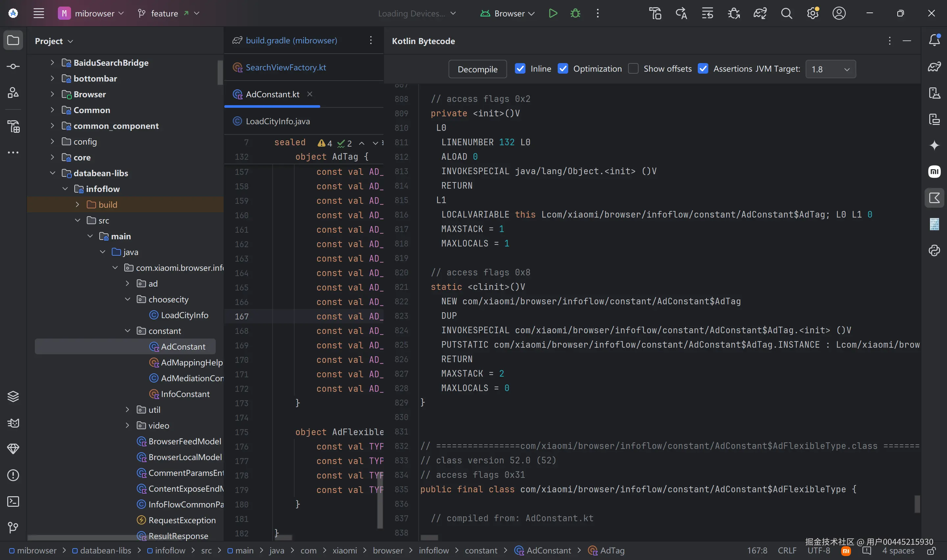Select InfoConstant in the project tree
The width and height of the screenshot is (947, 560).
185,394
